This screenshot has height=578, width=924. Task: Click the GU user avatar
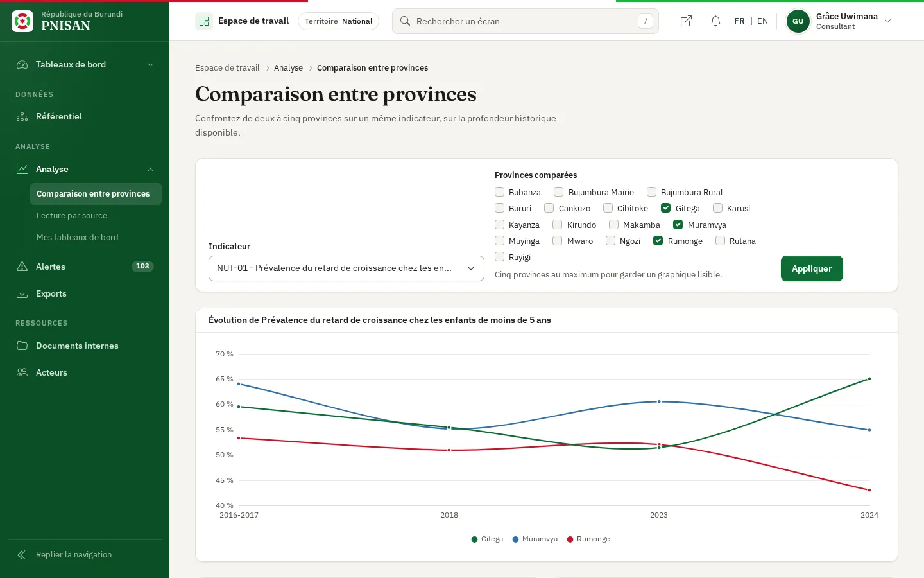798,21
